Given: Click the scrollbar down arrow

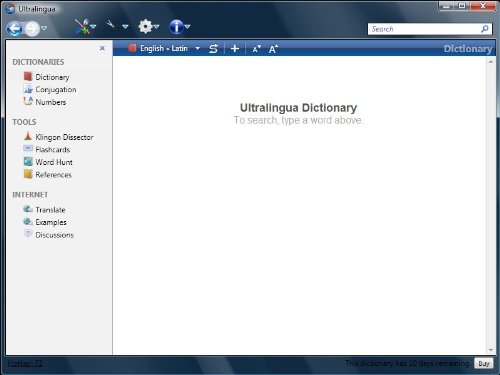Looking at the screenshot, I should point(491,350).
